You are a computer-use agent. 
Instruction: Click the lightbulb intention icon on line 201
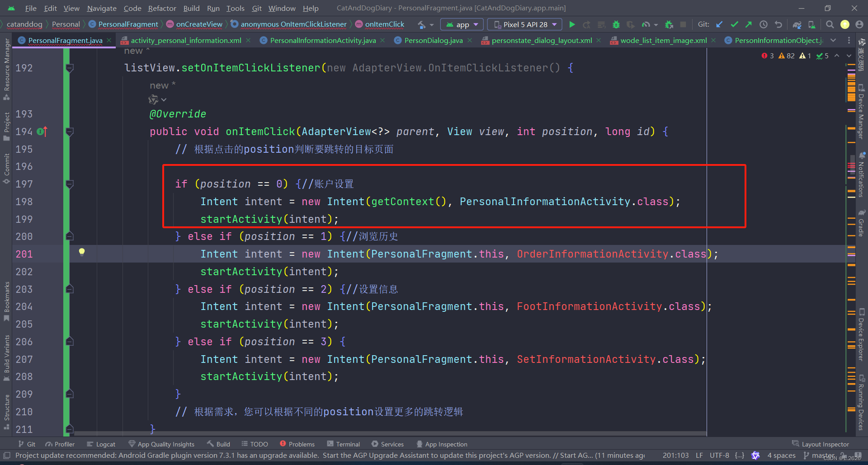(x=82, y=252)
